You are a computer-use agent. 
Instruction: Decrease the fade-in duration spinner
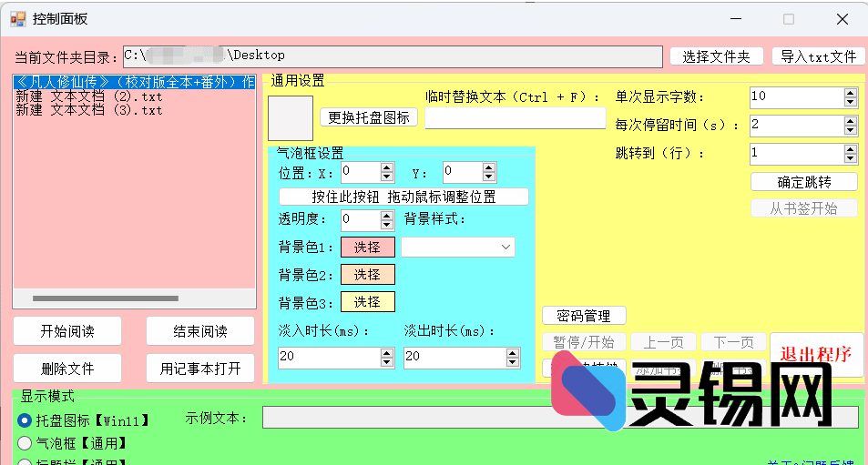coord(387,362)
